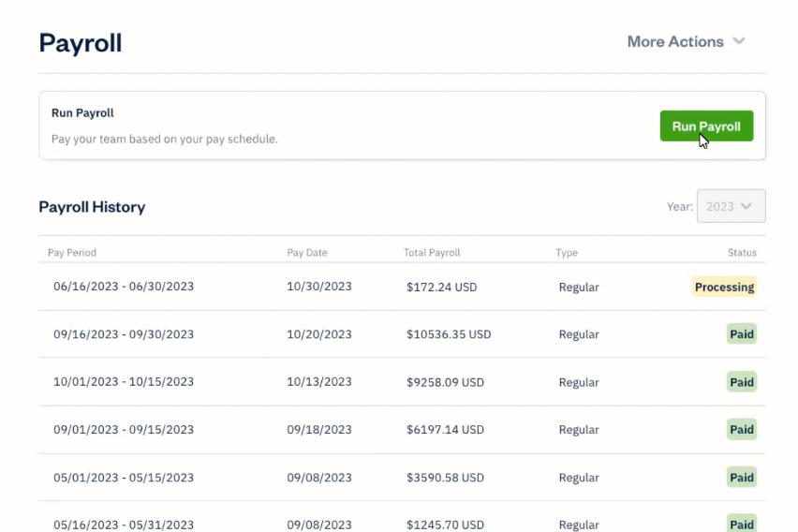This screenshot has height=532, width=798.
Task: Click the Status column header
Action: pyautogui.click(x=742, y=253)
